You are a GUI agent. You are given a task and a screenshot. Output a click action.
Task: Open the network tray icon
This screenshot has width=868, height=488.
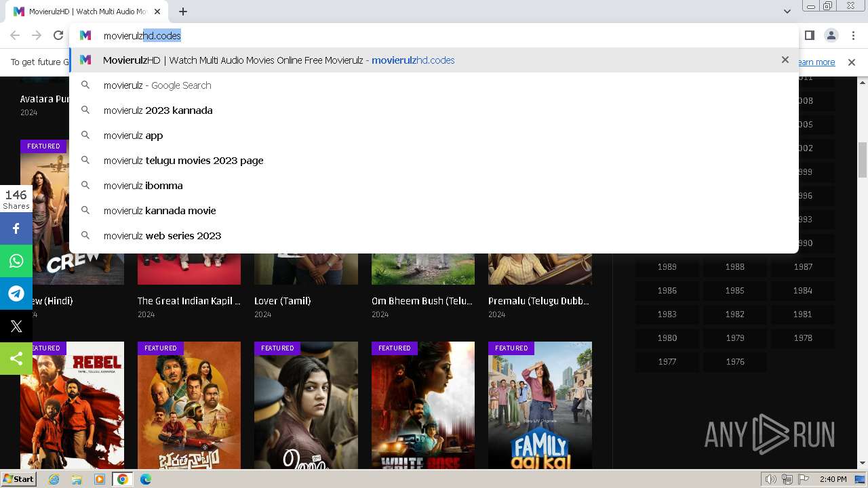pos(787,479)
